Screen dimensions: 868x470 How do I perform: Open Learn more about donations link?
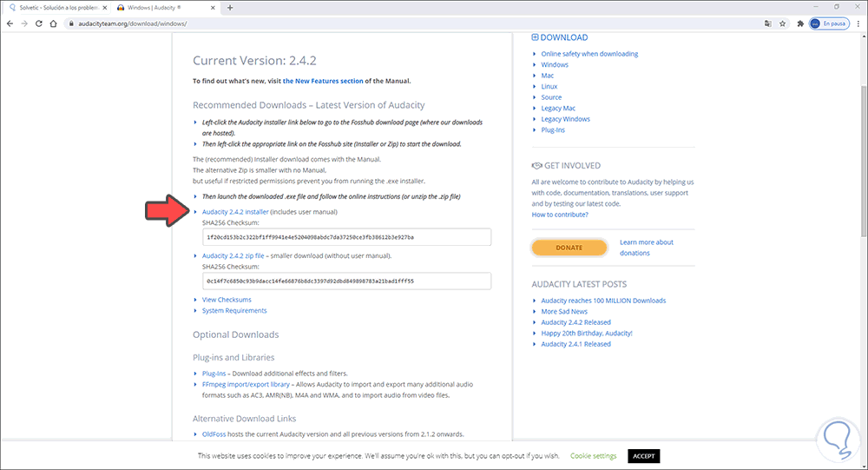(x=646, y=248)
